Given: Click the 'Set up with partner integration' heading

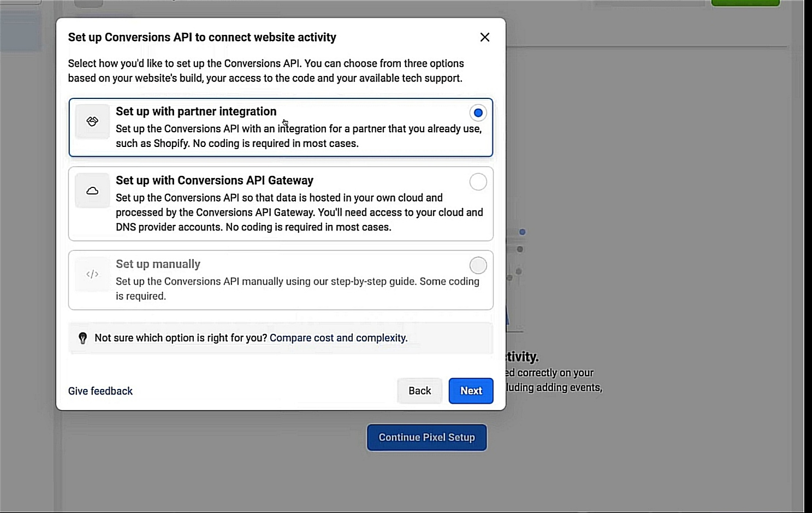Looking at the screenshot, I should 196,111.
